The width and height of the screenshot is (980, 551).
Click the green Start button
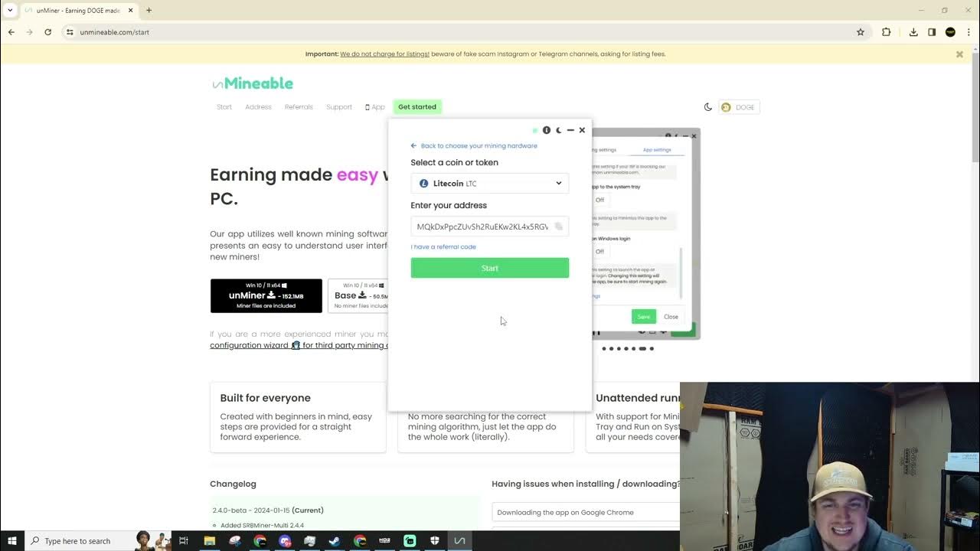tap(490, 268)
